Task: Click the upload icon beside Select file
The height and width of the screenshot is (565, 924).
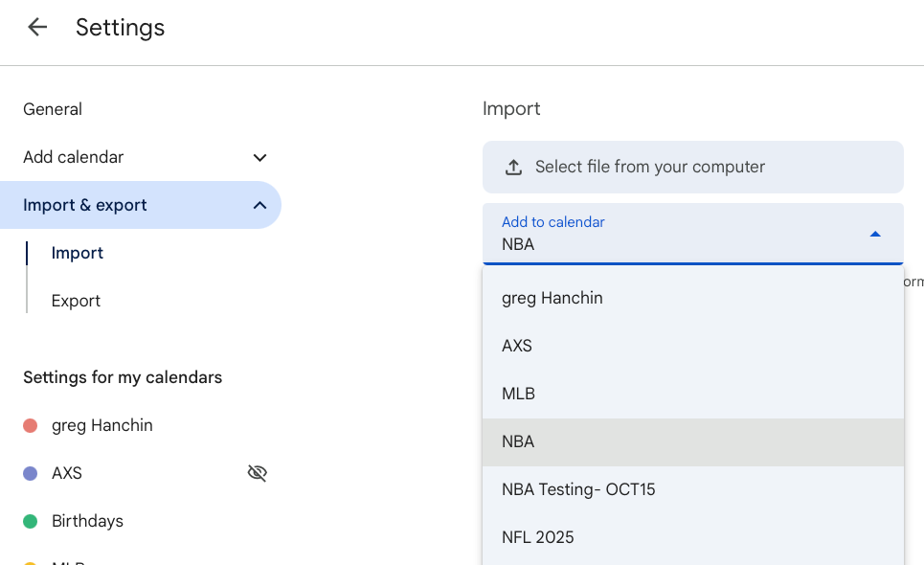Action: tap(513, 168)
